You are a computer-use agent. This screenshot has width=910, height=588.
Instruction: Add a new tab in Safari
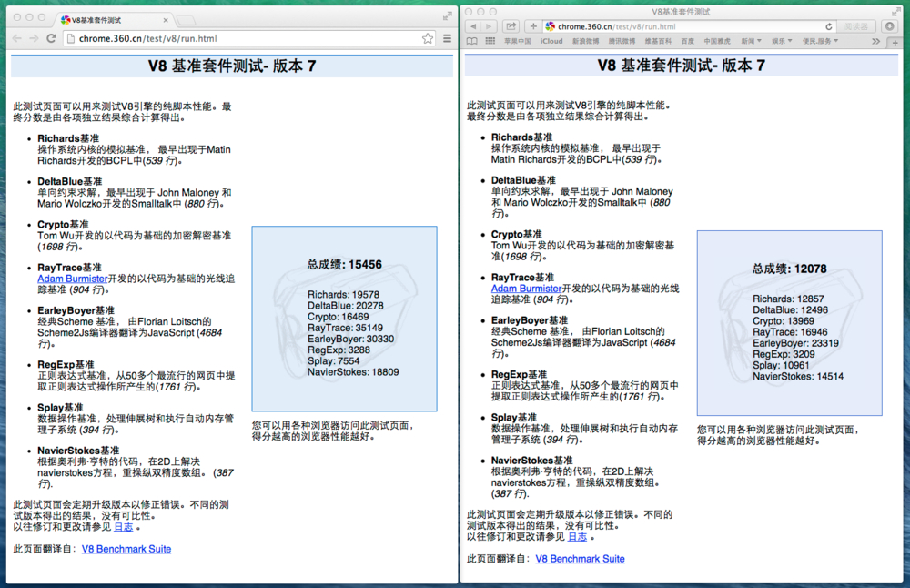[895, 43]
